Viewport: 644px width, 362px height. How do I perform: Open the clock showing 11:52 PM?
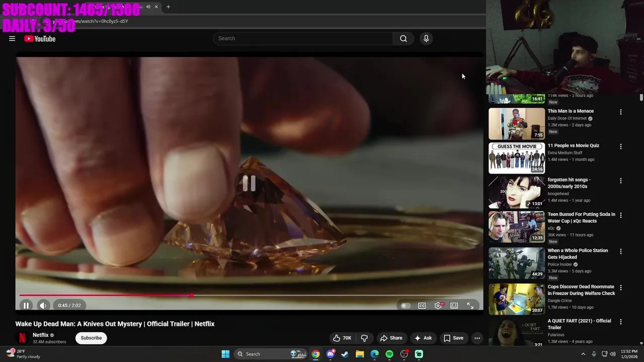629,354
